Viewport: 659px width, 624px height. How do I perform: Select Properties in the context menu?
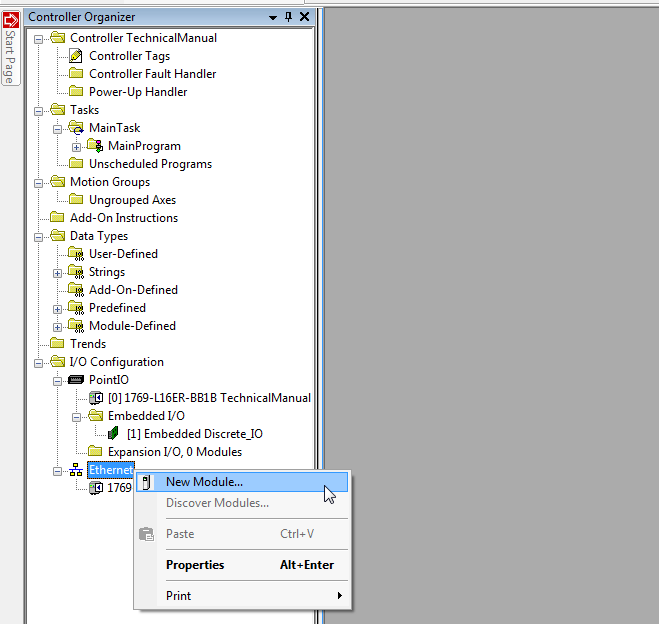(x=195, y=565)
